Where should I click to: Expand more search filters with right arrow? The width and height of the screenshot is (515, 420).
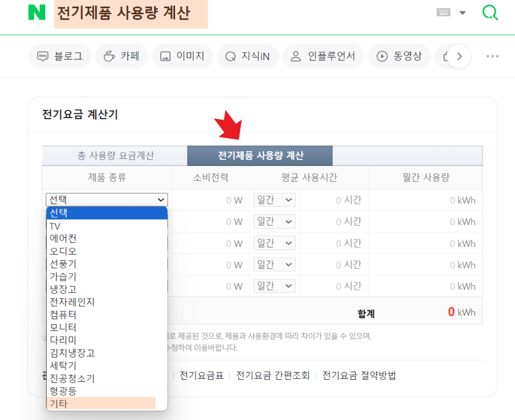(x=460, y=56)
